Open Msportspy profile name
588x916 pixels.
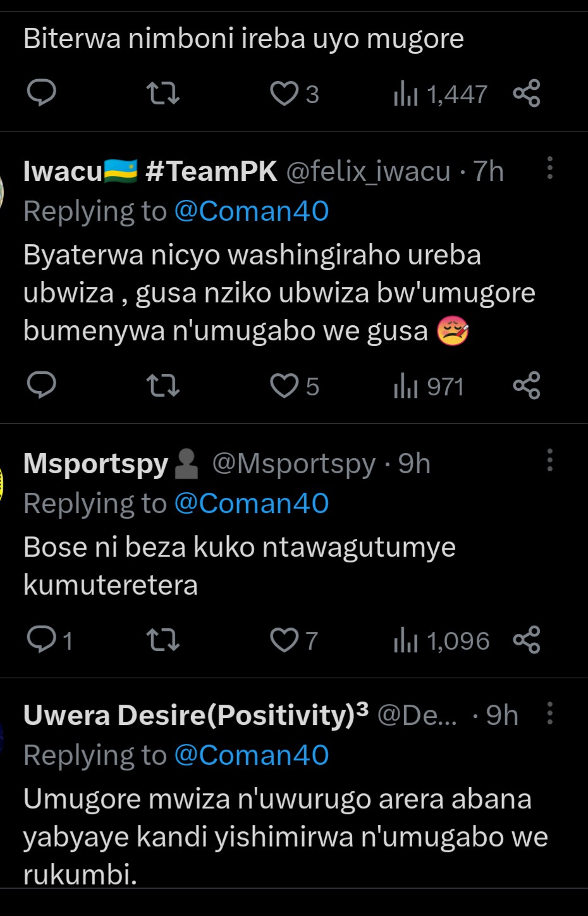pos(96,464)
